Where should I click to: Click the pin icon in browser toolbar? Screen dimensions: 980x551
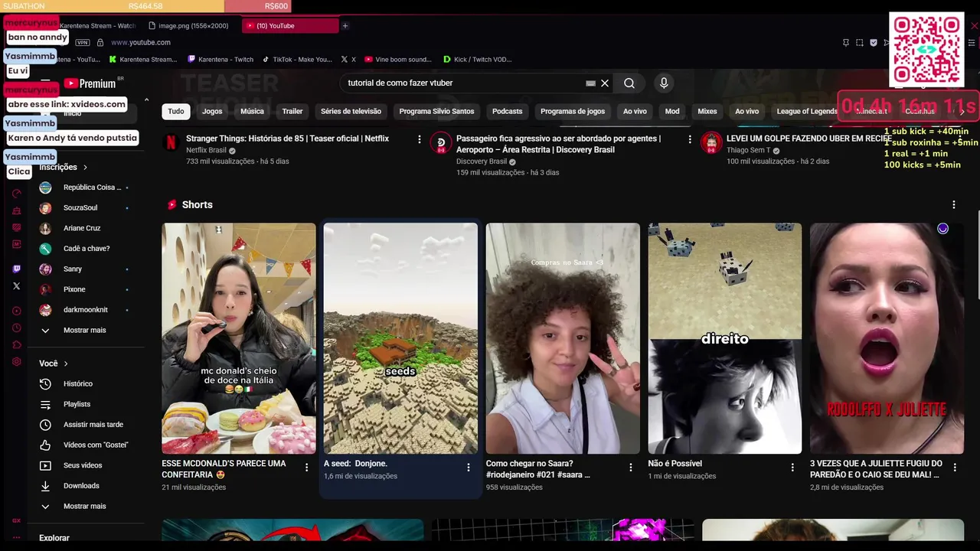tap(846, 43)
